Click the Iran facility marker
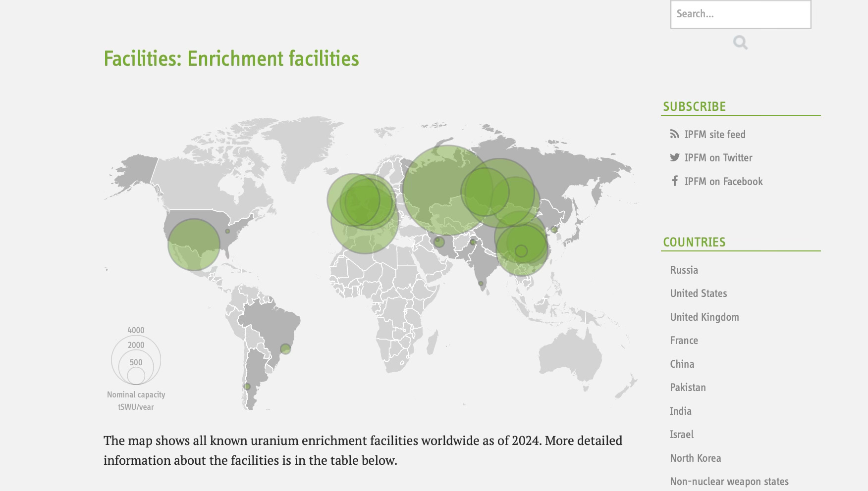 (439, 242)
